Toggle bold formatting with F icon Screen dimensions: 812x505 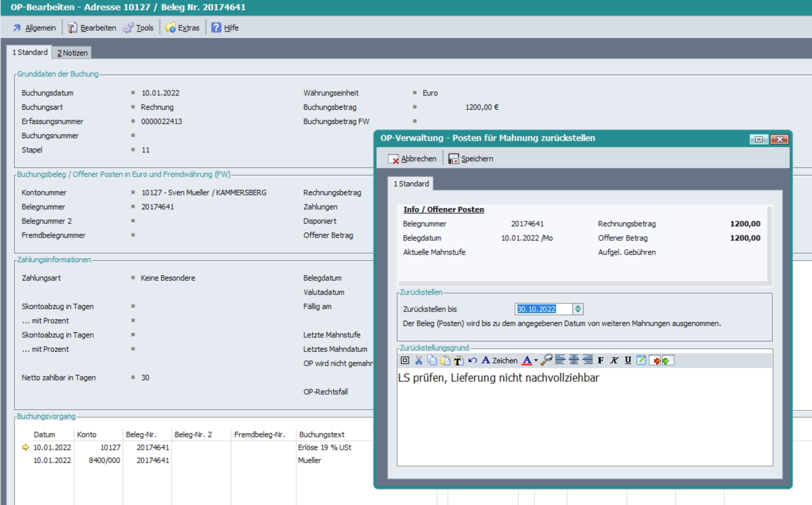(600, 360)
